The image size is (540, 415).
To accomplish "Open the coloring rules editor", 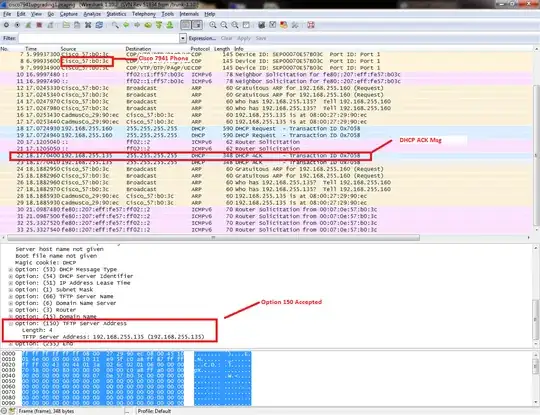I will click(x=284, y=25).
